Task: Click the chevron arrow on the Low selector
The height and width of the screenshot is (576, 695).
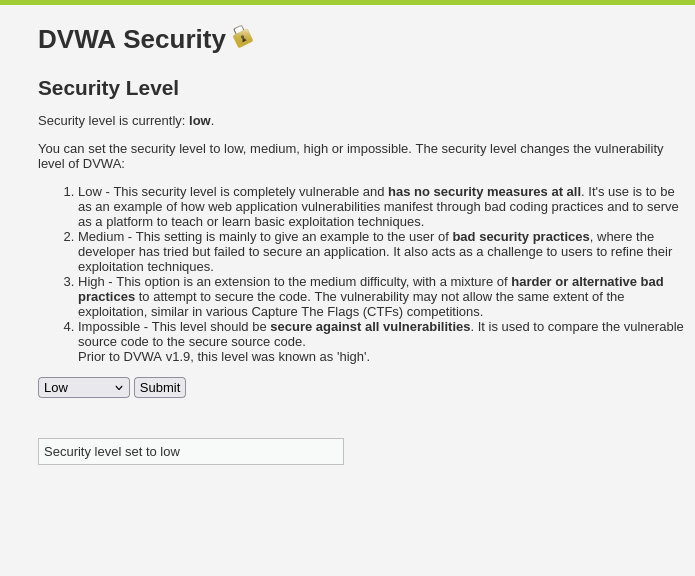Action: 119,388
